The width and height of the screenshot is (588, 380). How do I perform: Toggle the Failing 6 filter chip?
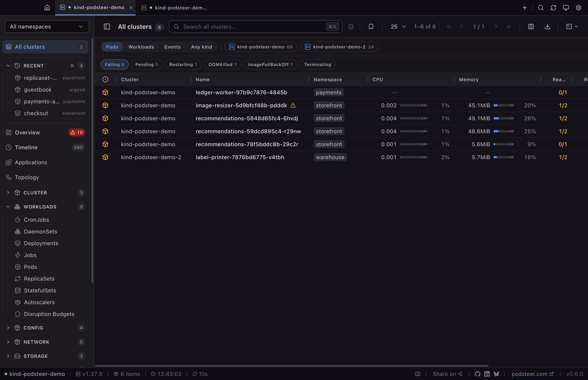pos(115,64)
